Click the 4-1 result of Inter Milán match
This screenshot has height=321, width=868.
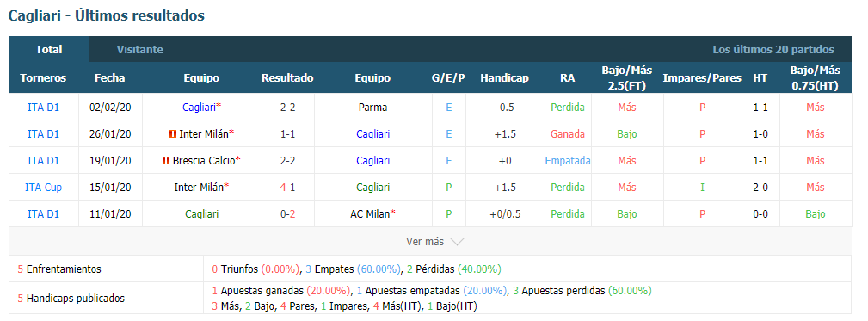click(287, 187)
